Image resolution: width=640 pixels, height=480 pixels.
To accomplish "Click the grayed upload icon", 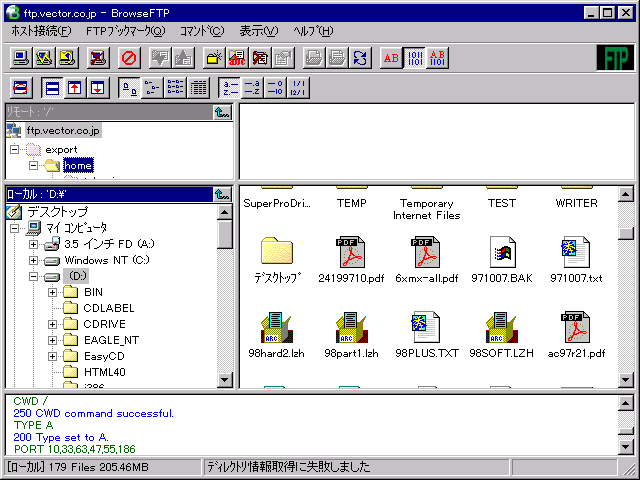I will [183, 58].
